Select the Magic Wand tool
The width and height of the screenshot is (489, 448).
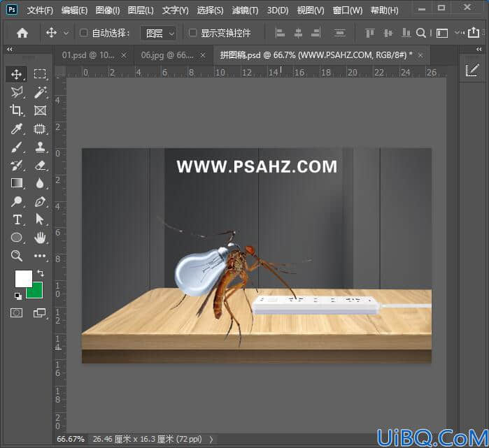pyautogui.click(x=41, y=92)
